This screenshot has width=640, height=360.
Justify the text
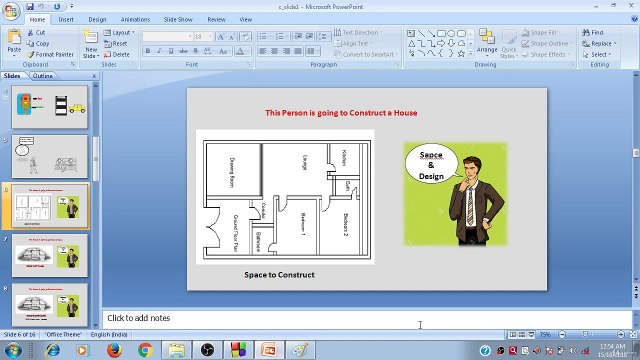point(298,51)
